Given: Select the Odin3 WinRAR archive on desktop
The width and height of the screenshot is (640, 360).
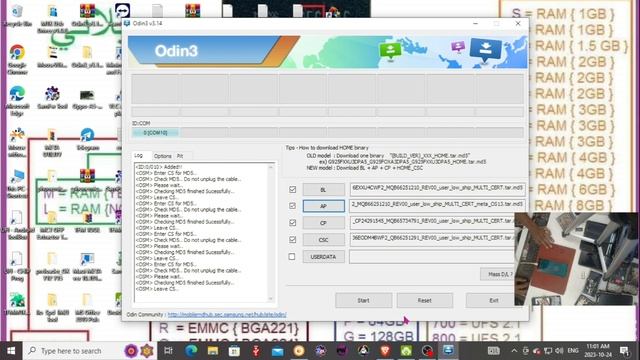Looking at the screenshot, I should click(x=87, y=16).
